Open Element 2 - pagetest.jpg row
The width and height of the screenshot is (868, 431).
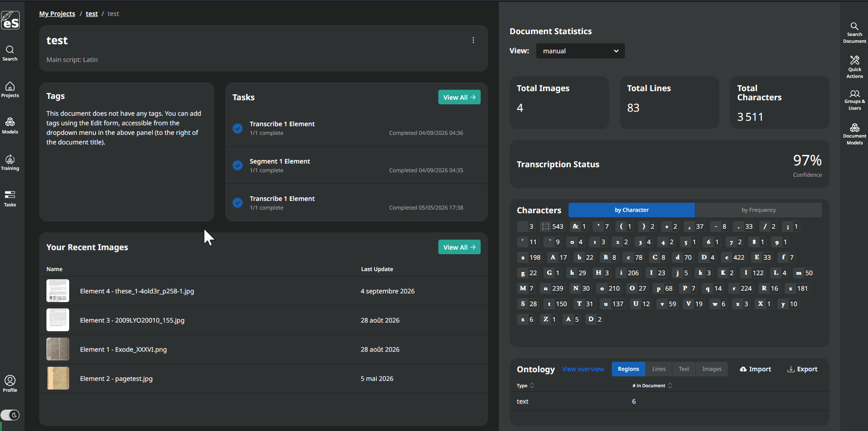[264, 379]
